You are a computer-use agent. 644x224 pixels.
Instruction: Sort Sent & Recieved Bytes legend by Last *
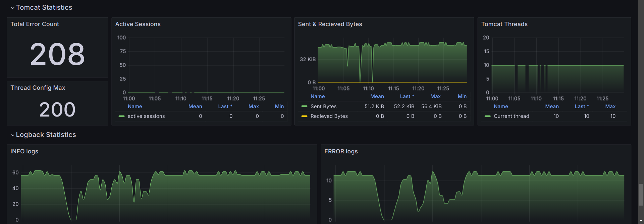pyautogui.click(x=407, y=96)
